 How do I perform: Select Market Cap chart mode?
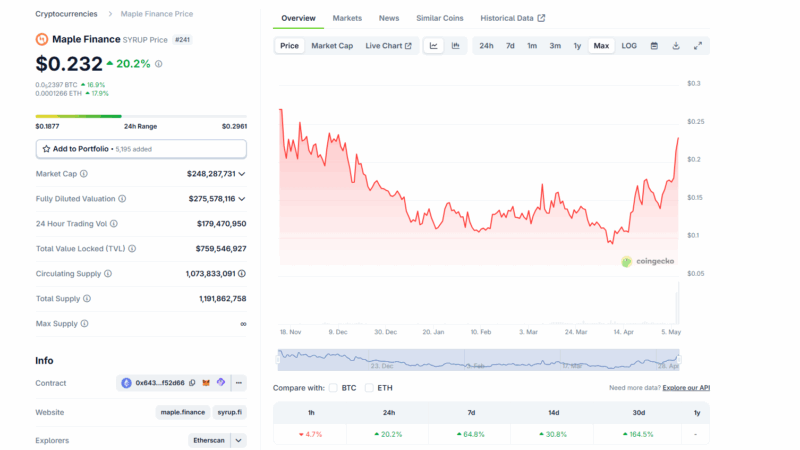[332, 45]
